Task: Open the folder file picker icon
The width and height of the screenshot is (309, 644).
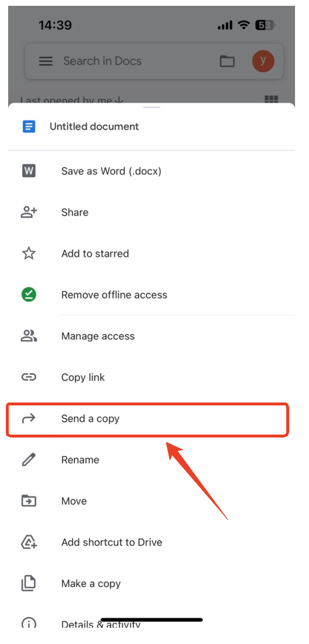Action: point(227,61)
